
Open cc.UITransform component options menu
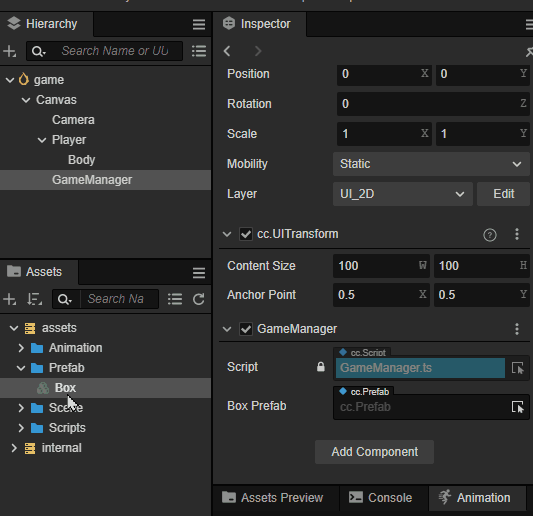(517, 234)
